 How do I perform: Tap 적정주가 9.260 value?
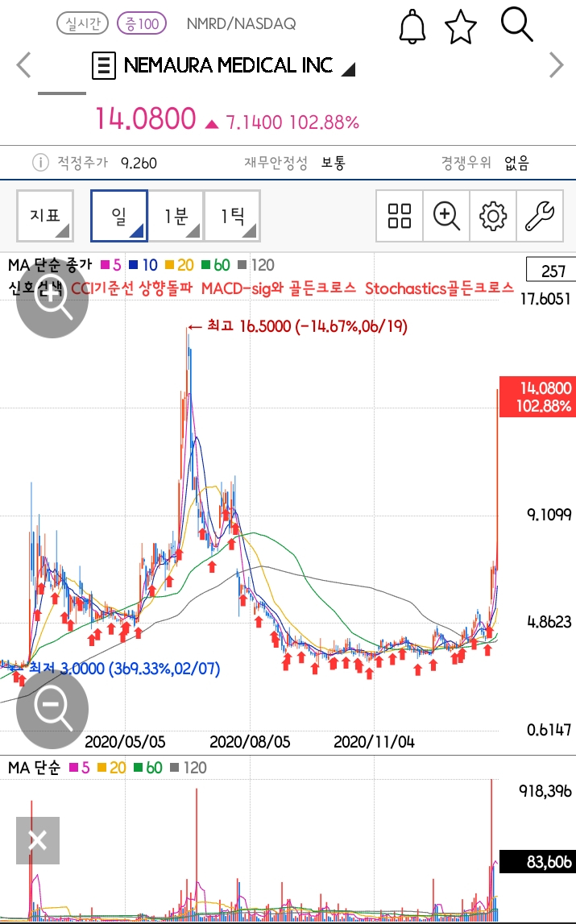click(106, 163)
